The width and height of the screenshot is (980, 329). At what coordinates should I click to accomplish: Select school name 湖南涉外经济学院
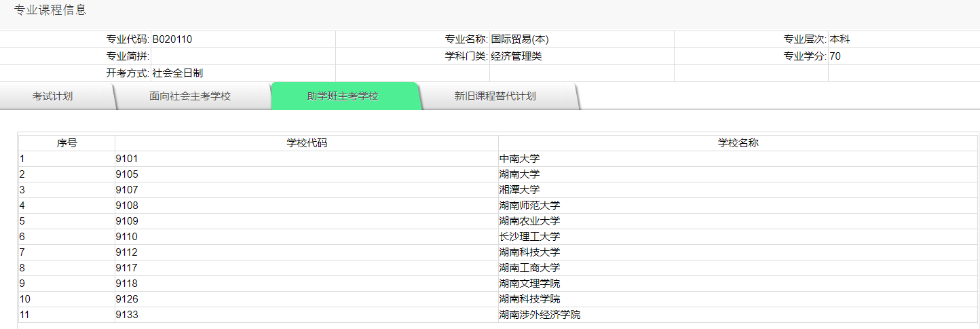540,315
